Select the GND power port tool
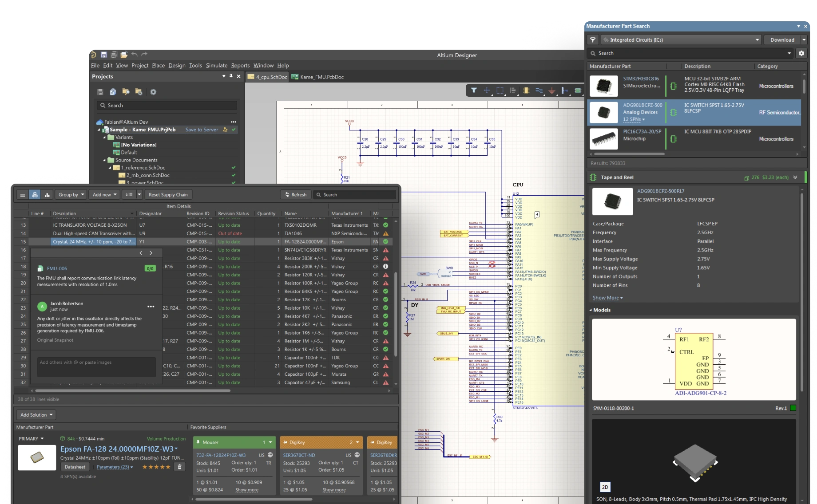This screenshot has width=817, height=504. [x=551, y=91]
